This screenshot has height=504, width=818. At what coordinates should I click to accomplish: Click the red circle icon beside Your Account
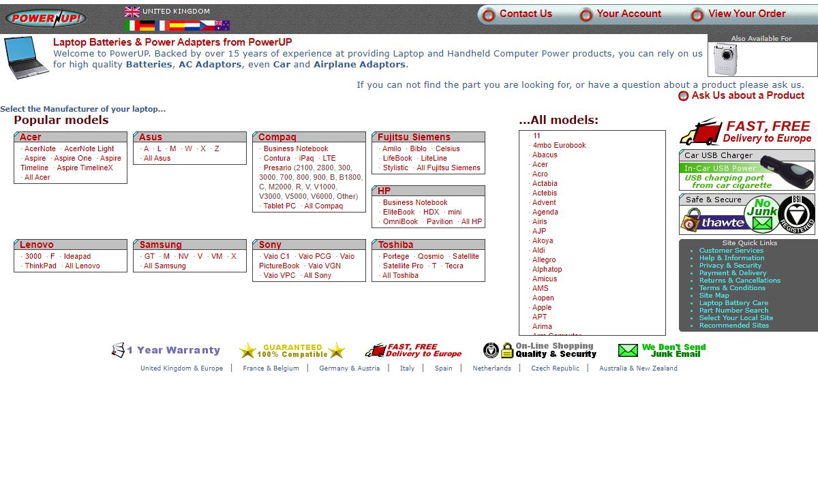pos(586,14)
